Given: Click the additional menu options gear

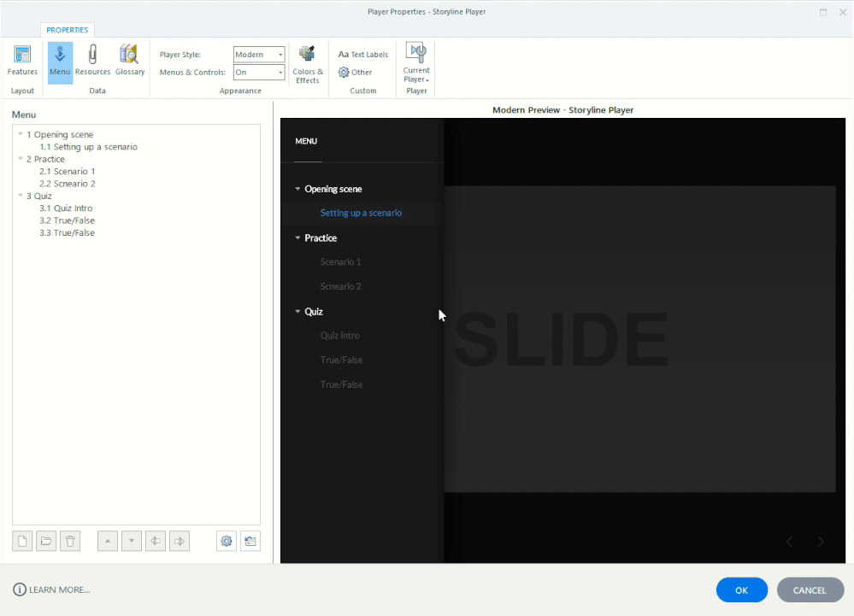Looking at the screenshot, I should coord(227,541).
